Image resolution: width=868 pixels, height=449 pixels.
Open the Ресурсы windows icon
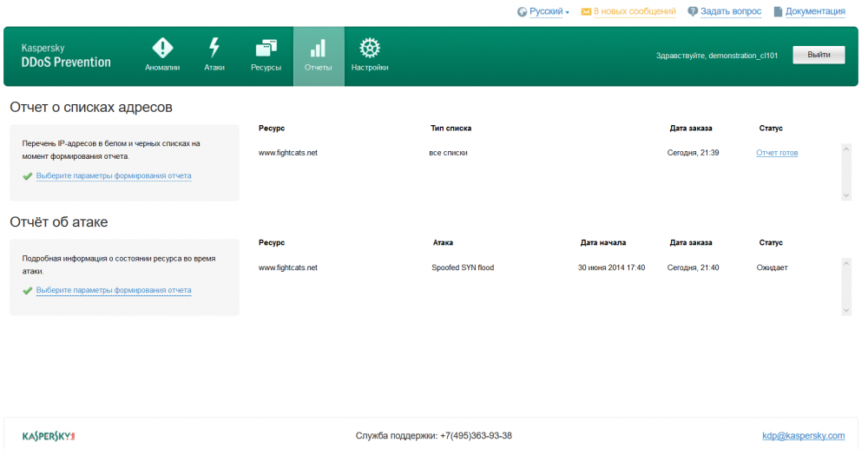click(266, 48)
